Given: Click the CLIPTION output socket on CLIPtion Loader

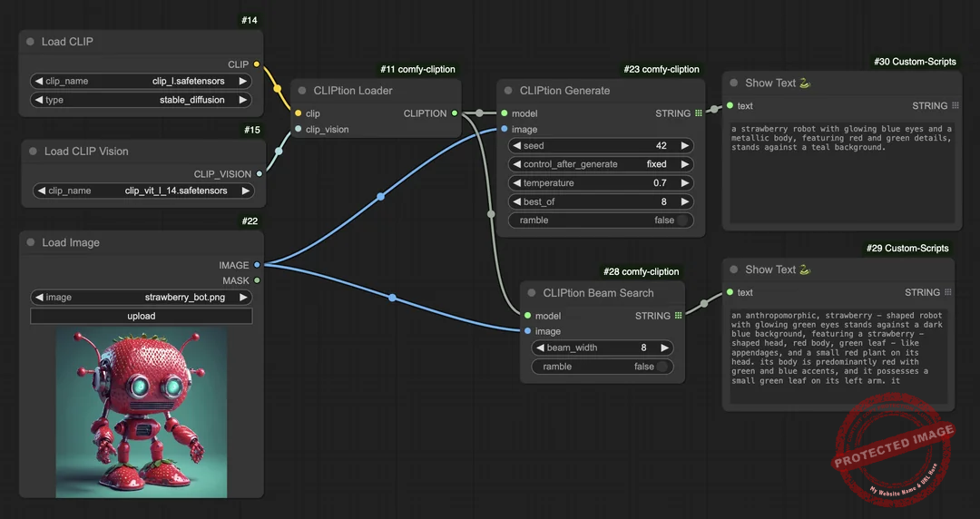Looking at the screenshot, I should point(455,113).
